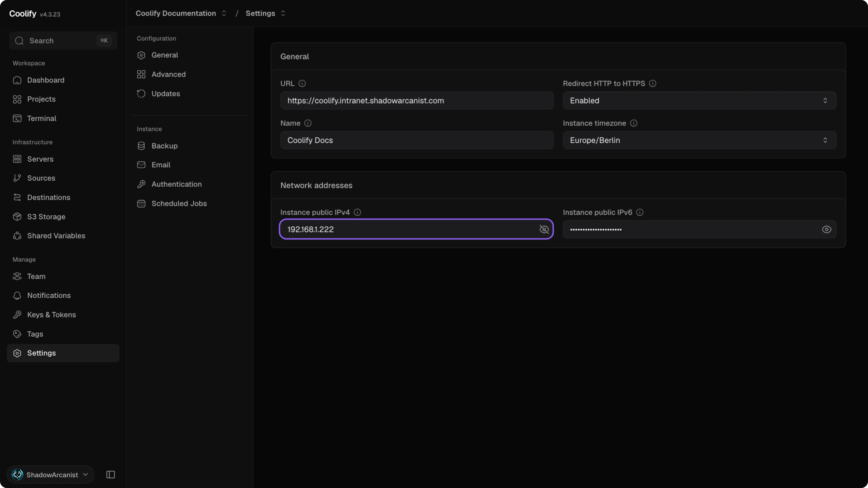Click into the Name input field

tap(417, 140)
